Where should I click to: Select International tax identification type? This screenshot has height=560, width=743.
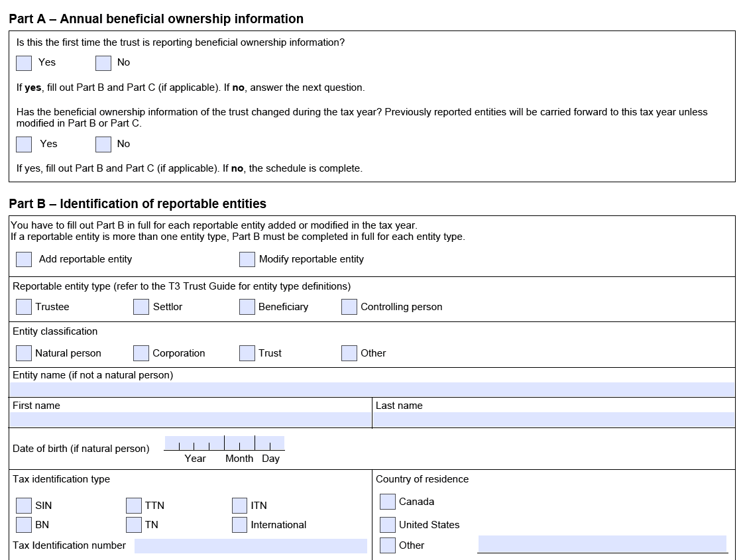pos(240,525)
